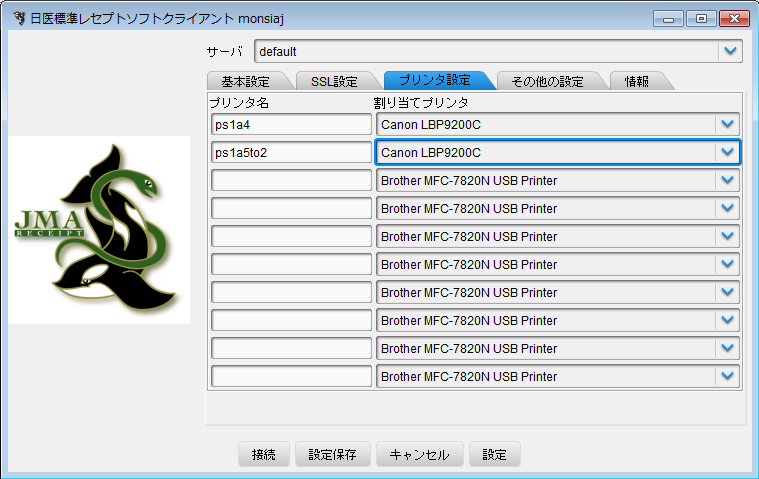Open the 情報 tab

tap(637, 81)
